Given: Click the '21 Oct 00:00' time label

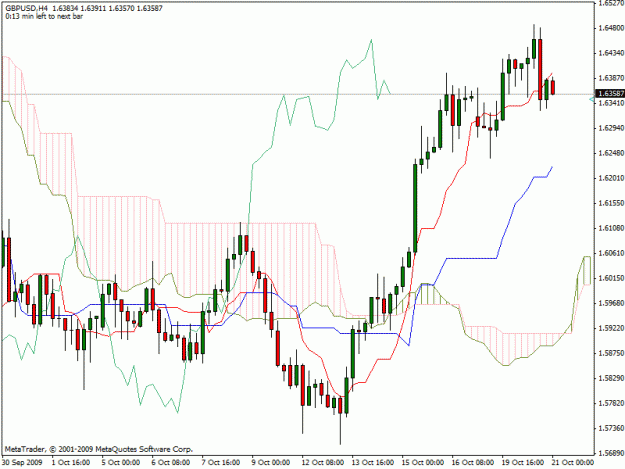Looking at the screenshot, I should [x=573, y=462].
